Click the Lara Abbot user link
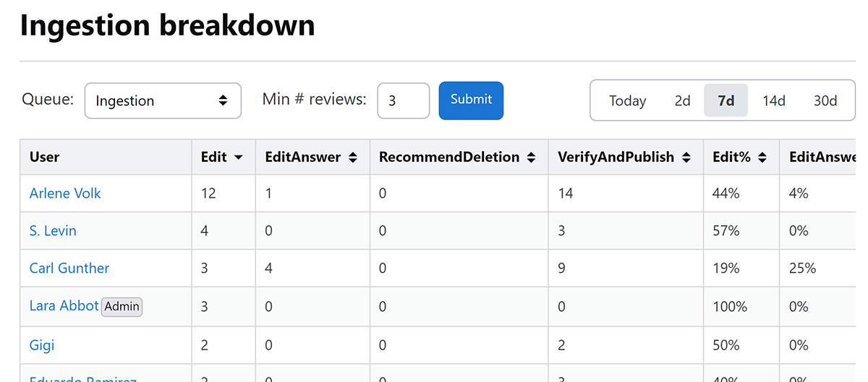The height and width of the screenshot is (382, 868). point(64,306)
